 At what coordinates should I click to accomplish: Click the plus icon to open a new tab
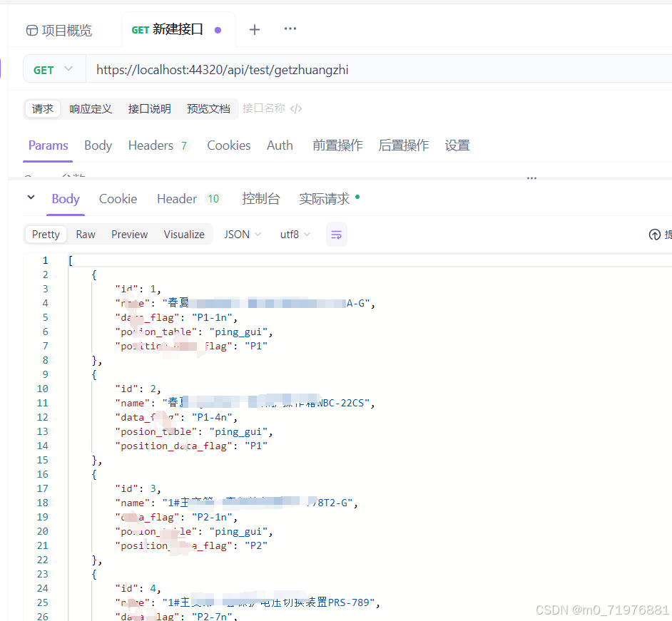coord(254,29)
